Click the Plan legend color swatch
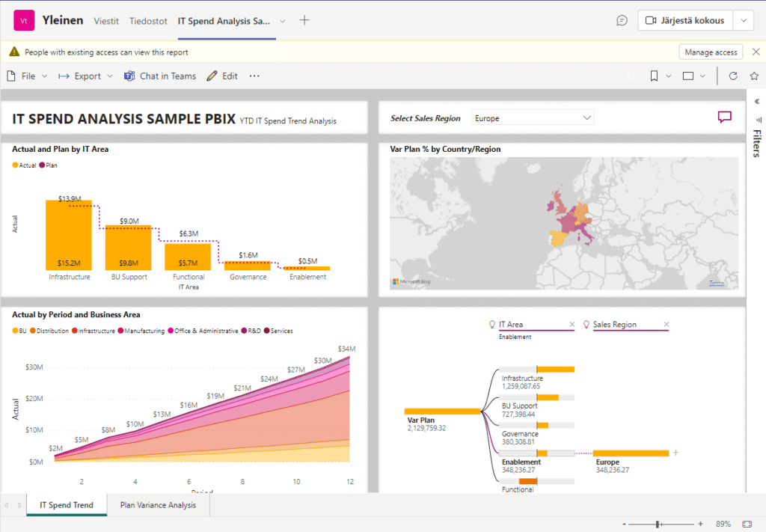The width and height of the screenshot is (766, 532). (42, 165)
